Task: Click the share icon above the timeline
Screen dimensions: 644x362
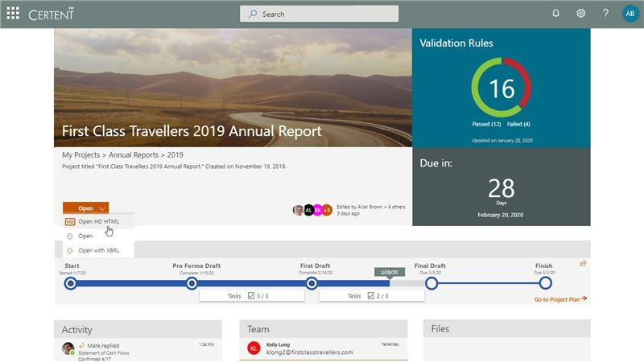Action: [583, 264]
